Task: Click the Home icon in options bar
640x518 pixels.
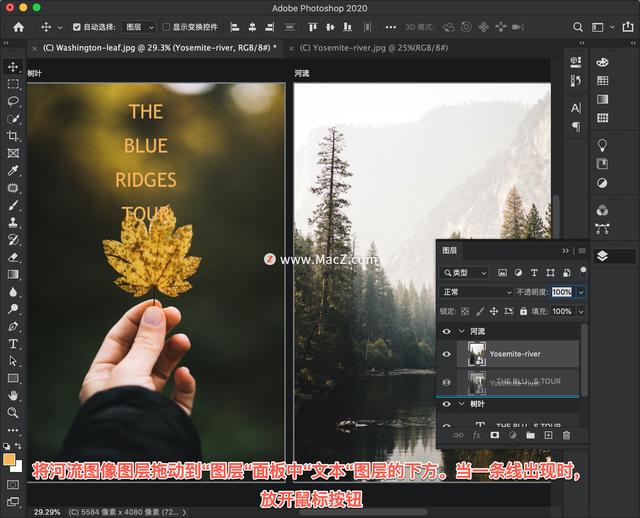Action: pyautogui.click(x=18, y=27)
